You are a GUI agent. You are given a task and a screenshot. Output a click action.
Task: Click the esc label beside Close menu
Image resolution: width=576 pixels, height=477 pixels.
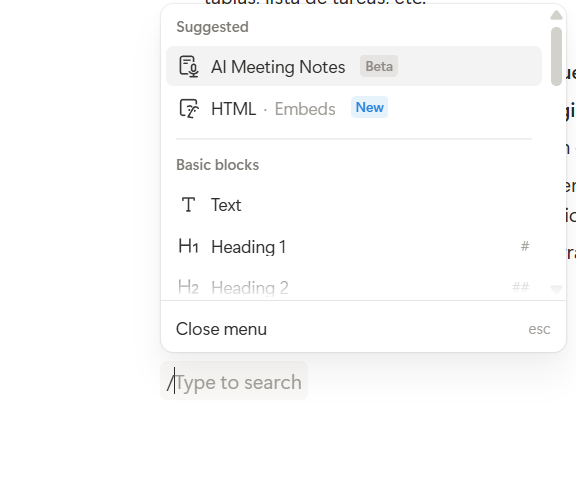coord(539,329)
